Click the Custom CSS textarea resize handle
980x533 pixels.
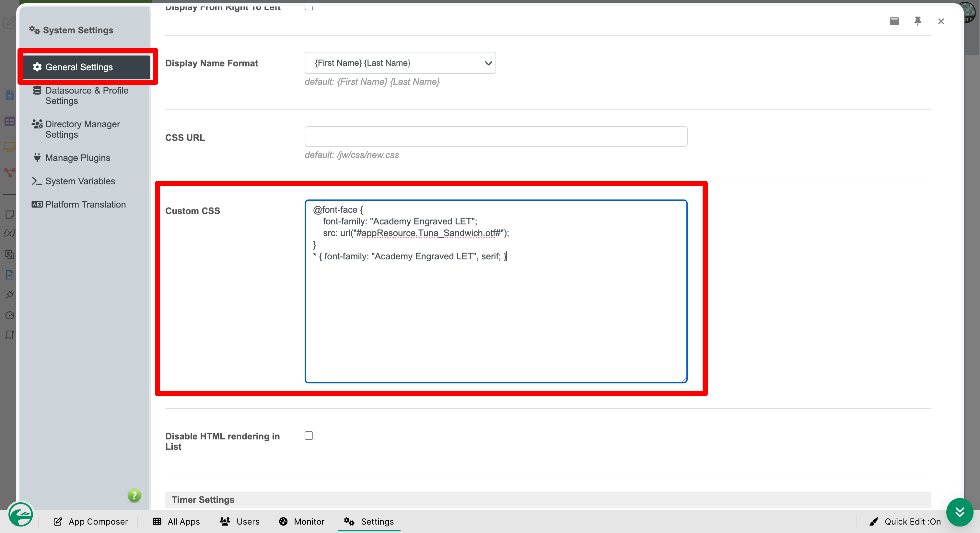[x=684, y=380]
